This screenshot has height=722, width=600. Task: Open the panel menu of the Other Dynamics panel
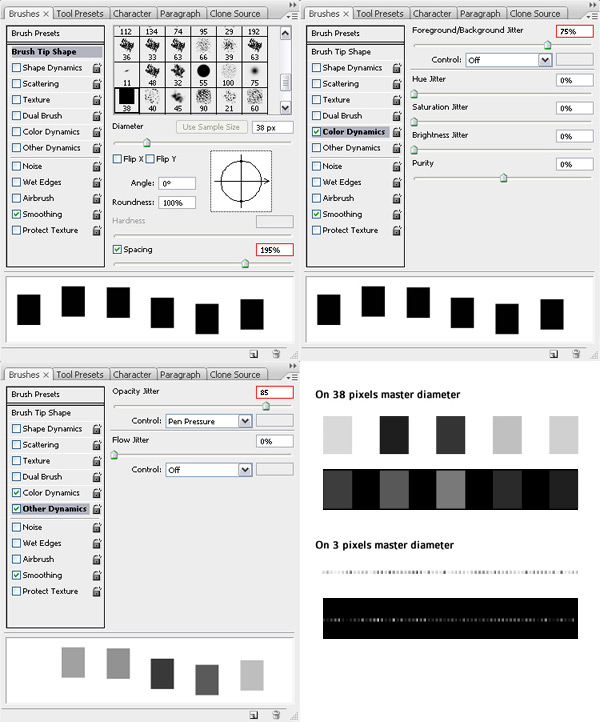292,377
